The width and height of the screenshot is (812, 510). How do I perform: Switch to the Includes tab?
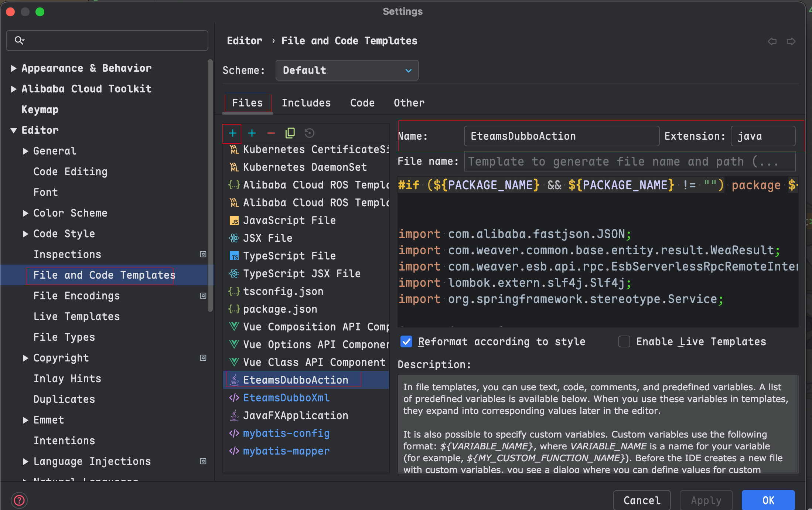306,103
